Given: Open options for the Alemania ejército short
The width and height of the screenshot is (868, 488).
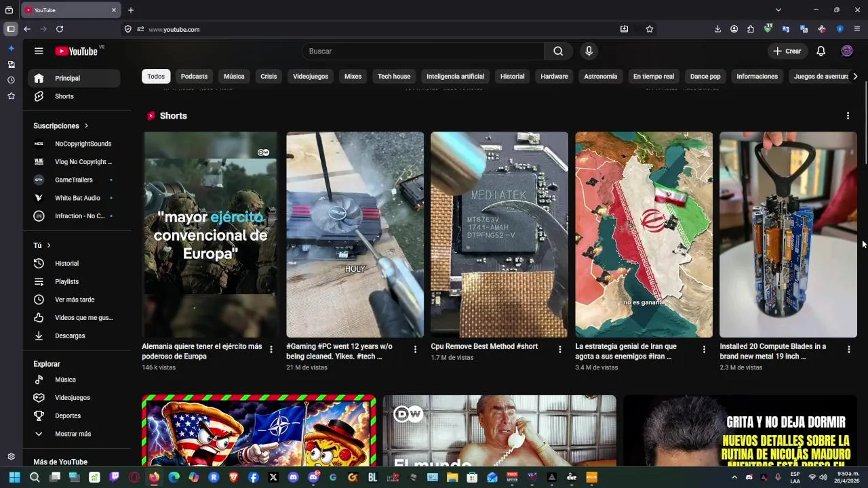Looking at the screenshot, I should pyautogui.click(x=271, y=350).
